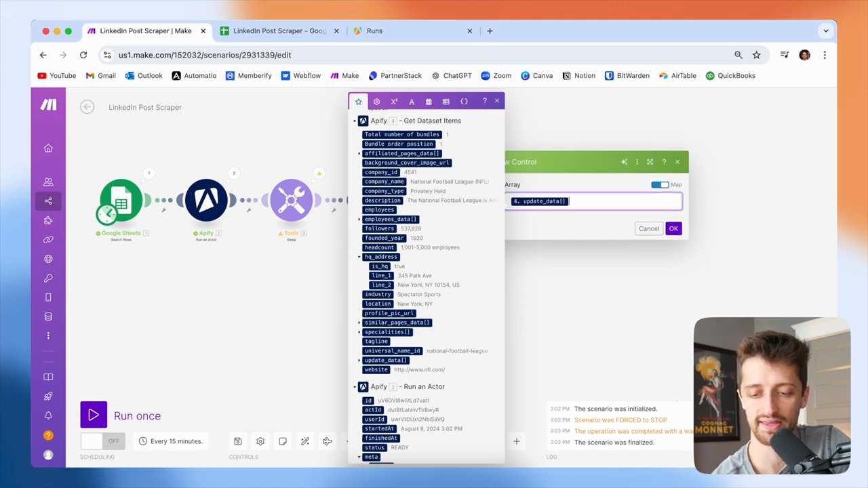The height and width of the screenshot is (488, 868).
Task: Click the Array input field with update_data[]
Action: coord(594,201)
